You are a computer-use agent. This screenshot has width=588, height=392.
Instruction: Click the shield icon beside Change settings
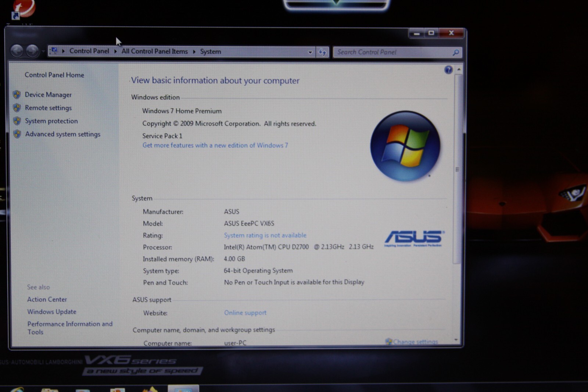388,342
